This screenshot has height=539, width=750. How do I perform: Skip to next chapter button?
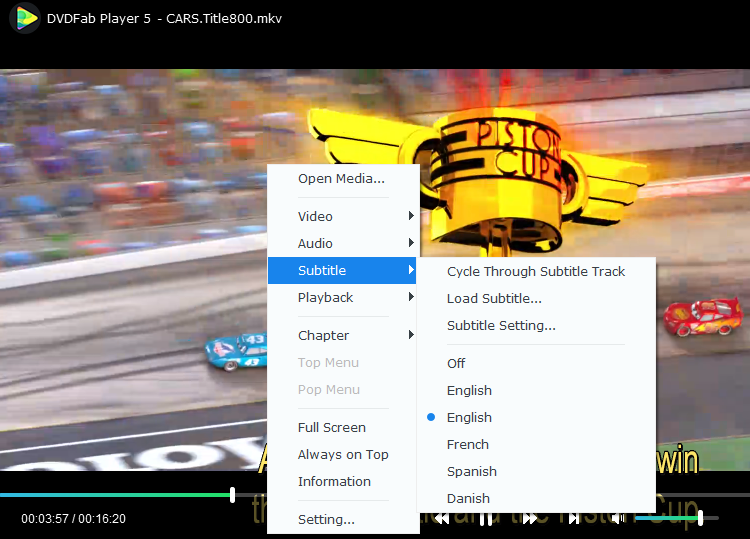click(574, 518)
